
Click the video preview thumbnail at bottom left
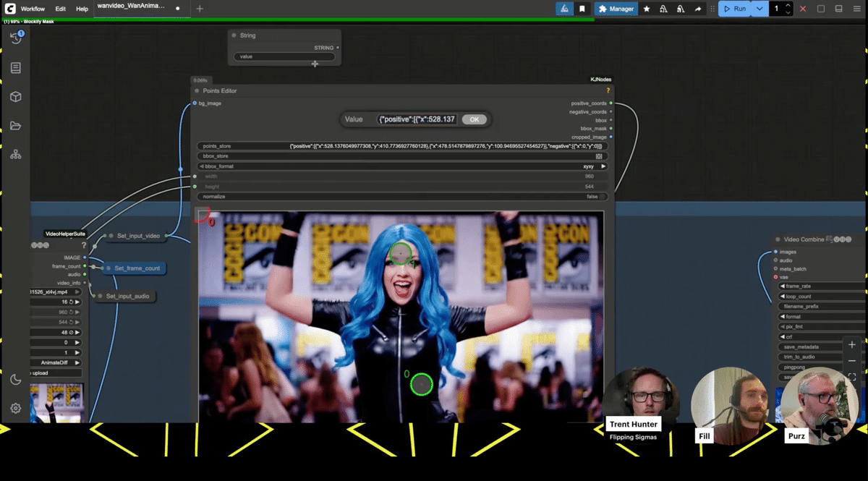(x=56, y=403)
